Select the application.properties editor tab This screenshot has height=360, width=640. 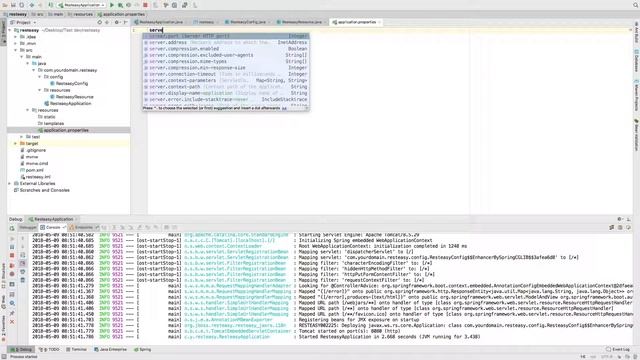click(x=355, y=22)
